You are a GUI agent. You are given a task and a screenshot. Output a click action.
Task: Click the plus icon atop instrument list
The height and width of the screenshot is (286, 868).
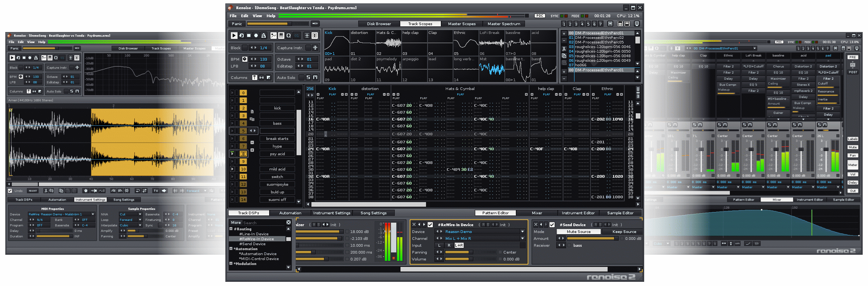point(564,34)
